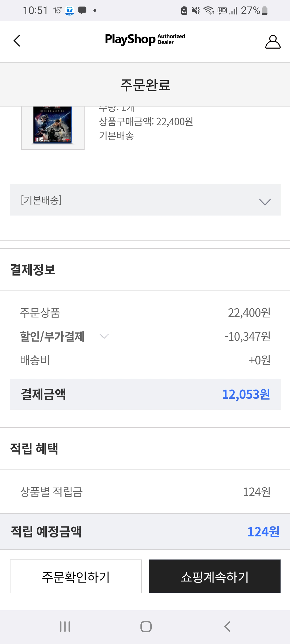
Task: Open the user account profile icon
Action: (x=273, y=42)
